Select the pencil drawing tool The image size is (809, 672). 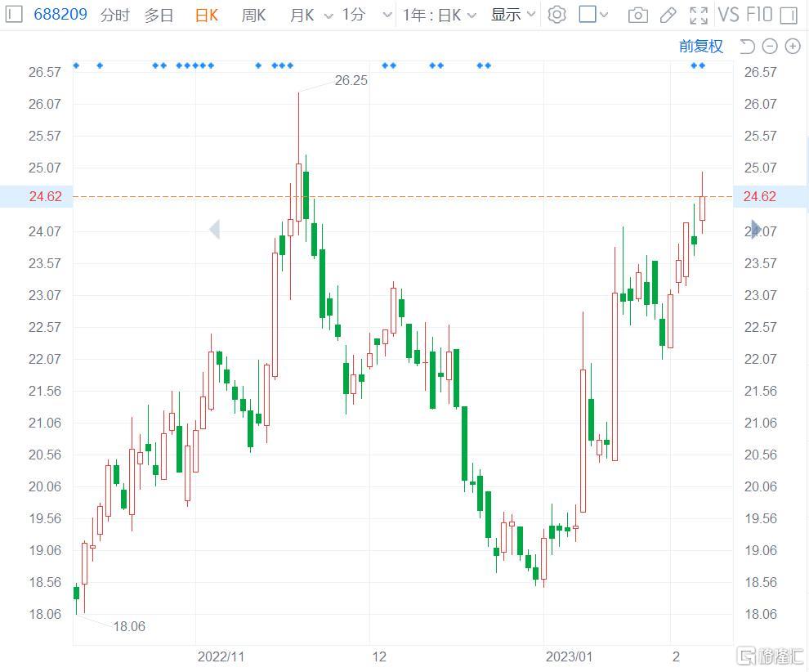click(x=668, y=15)
